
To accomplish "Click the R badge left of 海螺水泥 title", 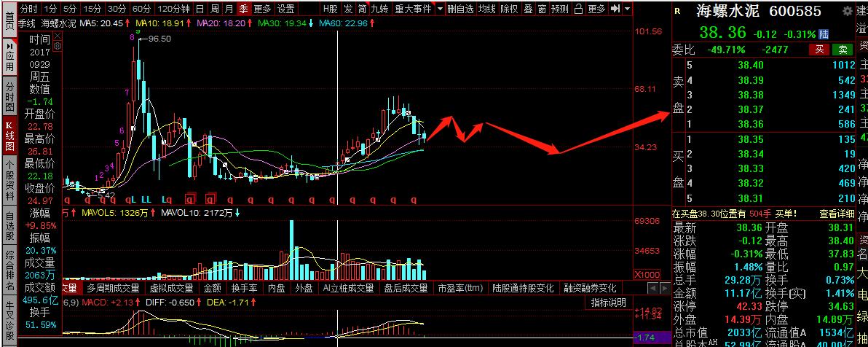I will [x=677, y=10].
